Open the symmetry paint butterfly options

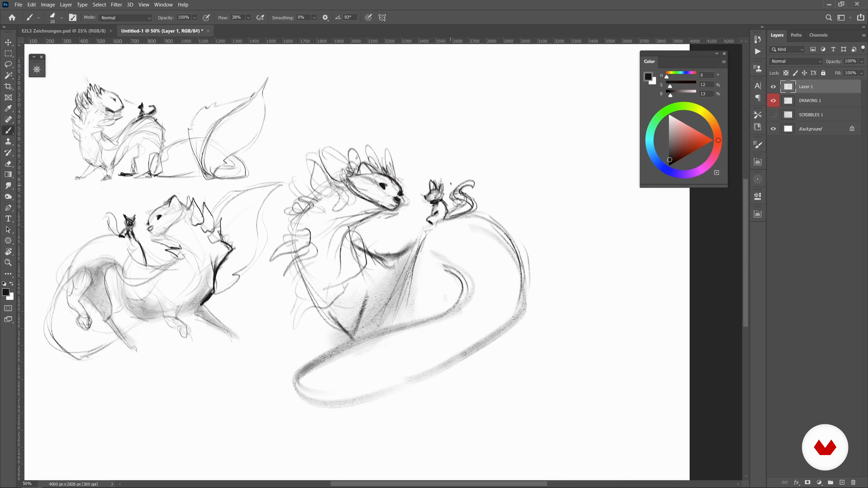pyautogui.click(x=382, y=18)
